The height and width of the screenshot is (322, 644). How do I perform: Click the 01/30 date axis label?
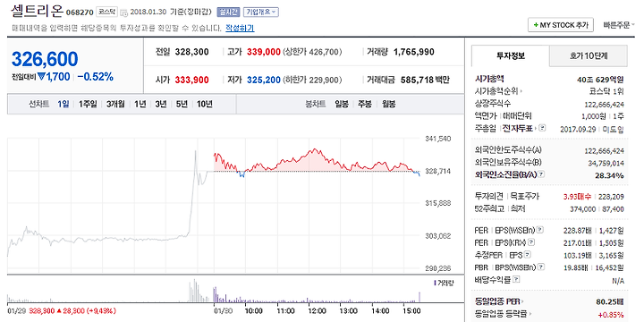pyautogui.click(x=222, y=310)
